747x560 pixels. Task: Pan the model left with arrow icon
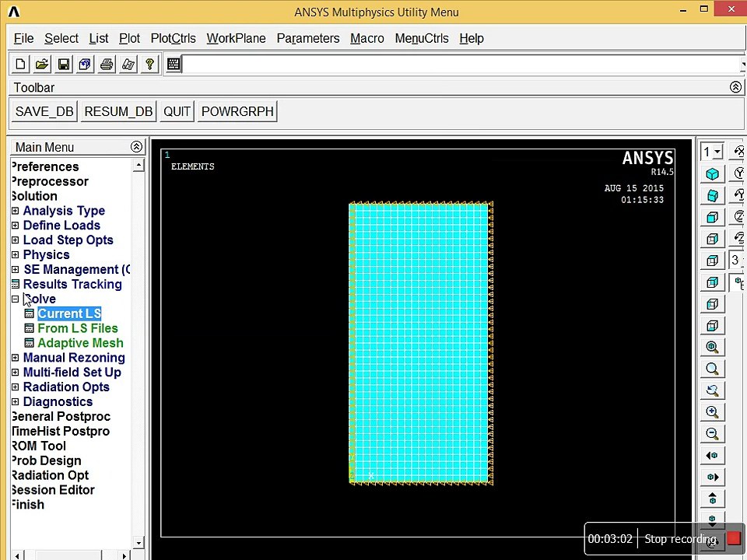click(x=712, y=456)
